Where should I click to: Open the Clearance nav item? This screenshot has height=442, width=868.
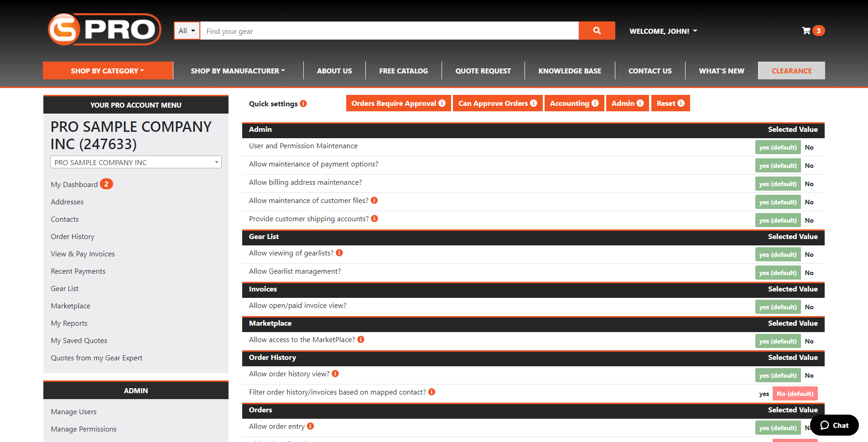coord(791,71)
